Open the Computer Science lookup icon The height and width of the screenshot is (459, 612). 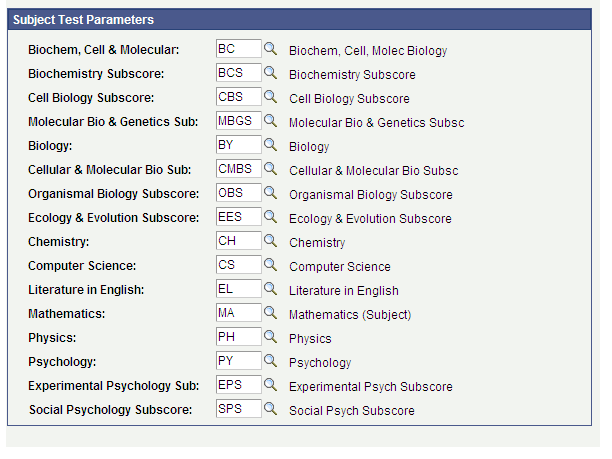coord(270,265)
